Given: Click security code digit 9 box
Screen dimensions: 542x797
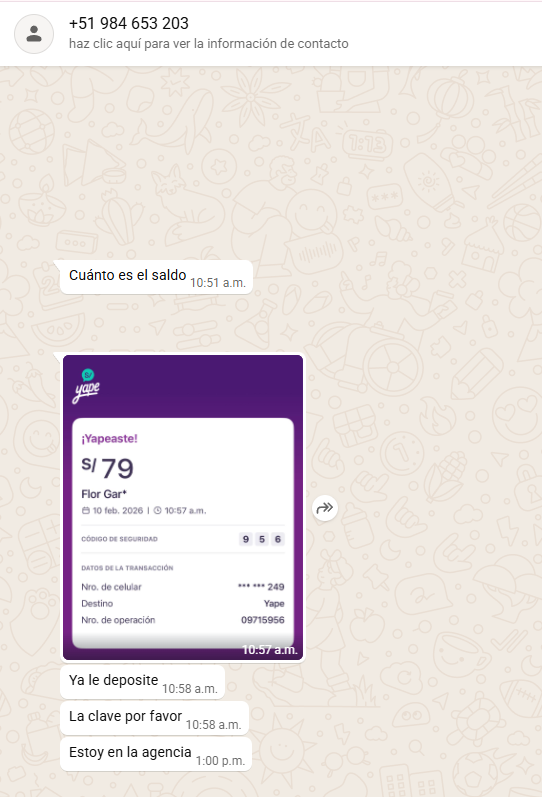Looking at the screenshot, I should pyautogui.click(x=246, y=539).
